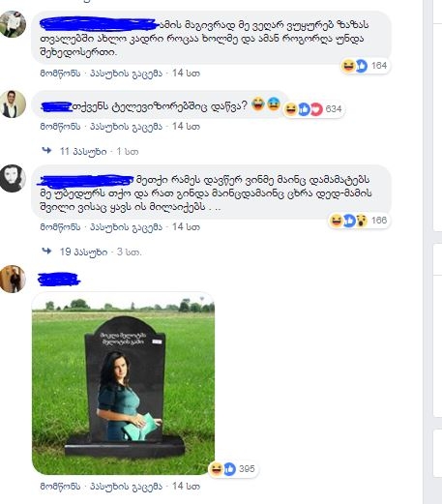This screenshot has height=504, width=442.
Task: Expand the 19 replies thread
Action: (x=84, y=252)
